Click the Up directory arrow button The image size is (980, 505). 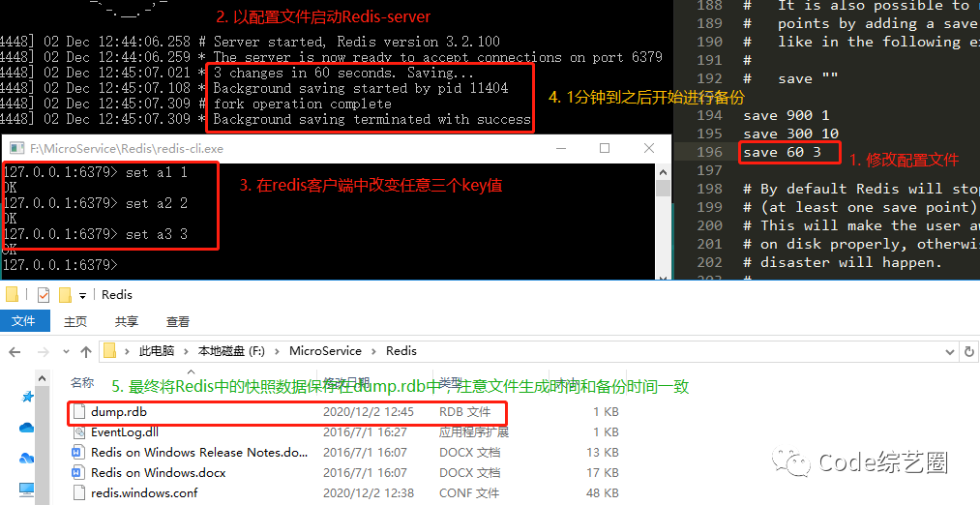(85, 351)
